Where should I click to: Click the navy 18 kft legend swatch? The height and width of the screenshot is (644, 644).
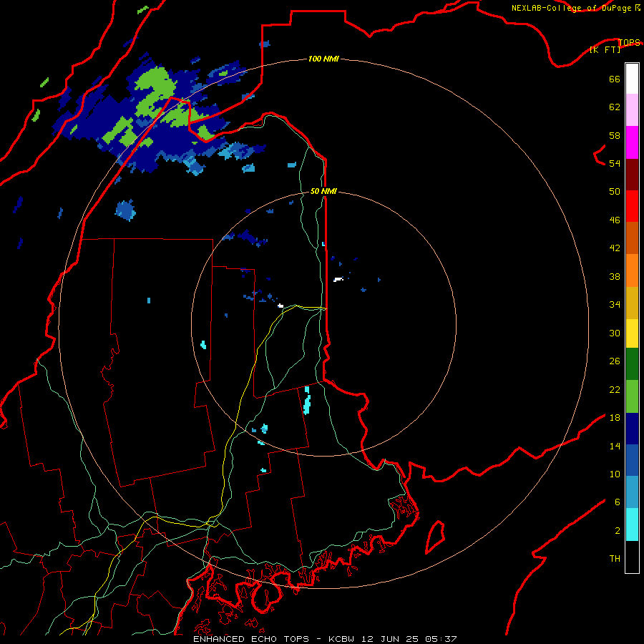click(x=632, y=429)
